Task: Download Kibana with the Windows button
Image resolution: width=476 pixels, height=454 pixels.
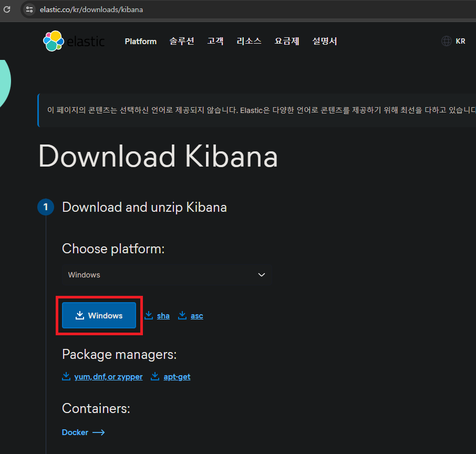Action: 99,315
